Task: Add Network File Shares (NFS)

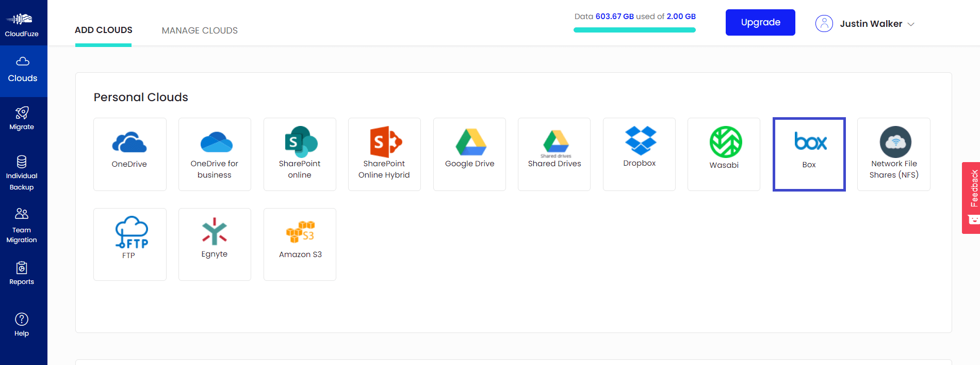Action: click(x=894, y=154)
